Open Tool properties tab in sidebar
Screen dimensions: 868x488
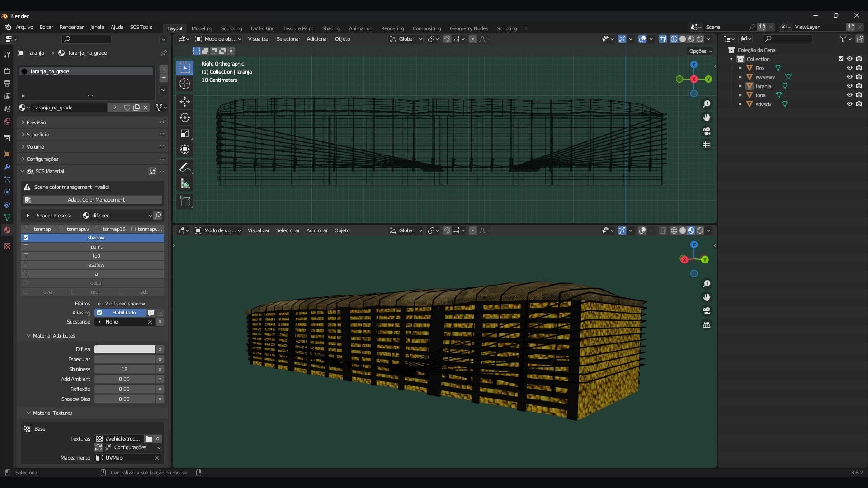[x=7, y=55]
